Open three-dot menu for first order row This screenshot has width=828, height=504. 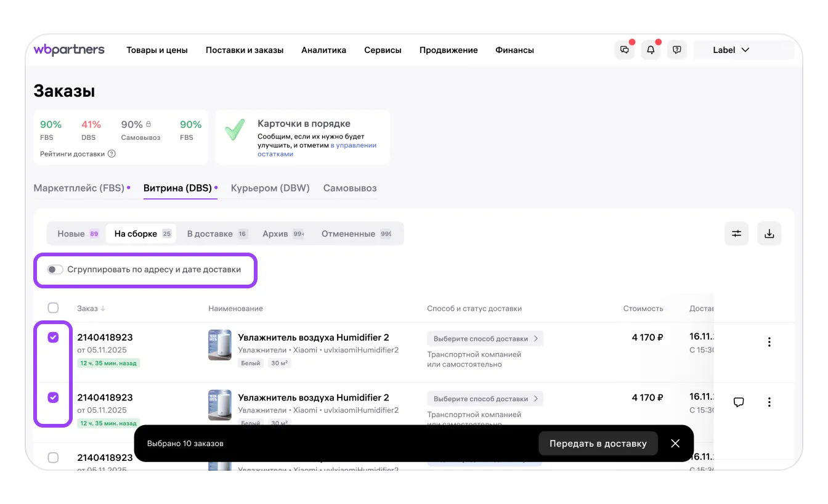[769, 342]
